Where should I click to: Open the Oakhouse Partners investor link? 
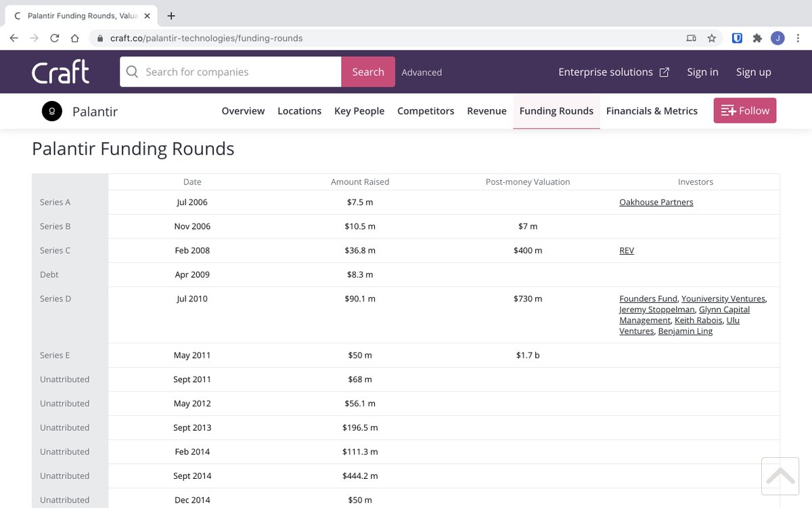pyautogui.click(x=656, y=202)
